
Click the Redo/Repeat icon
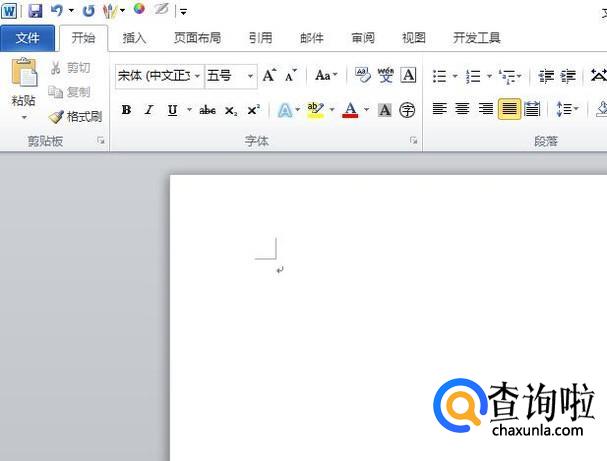point(89,11)
